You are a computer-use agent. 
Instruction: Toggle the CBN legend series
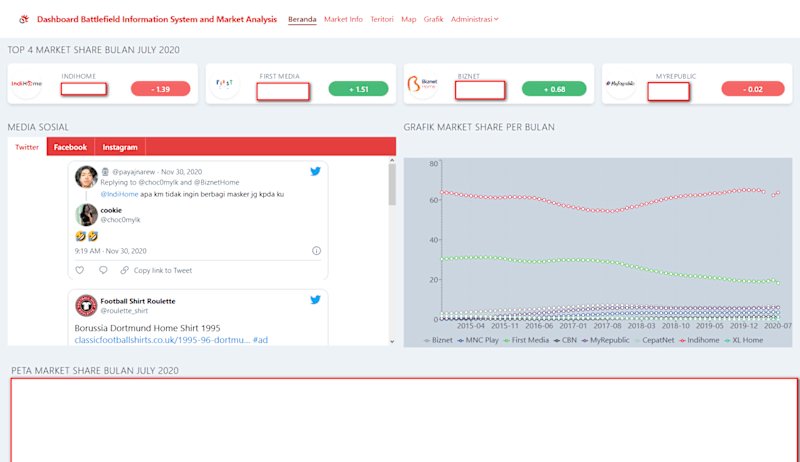565,340
